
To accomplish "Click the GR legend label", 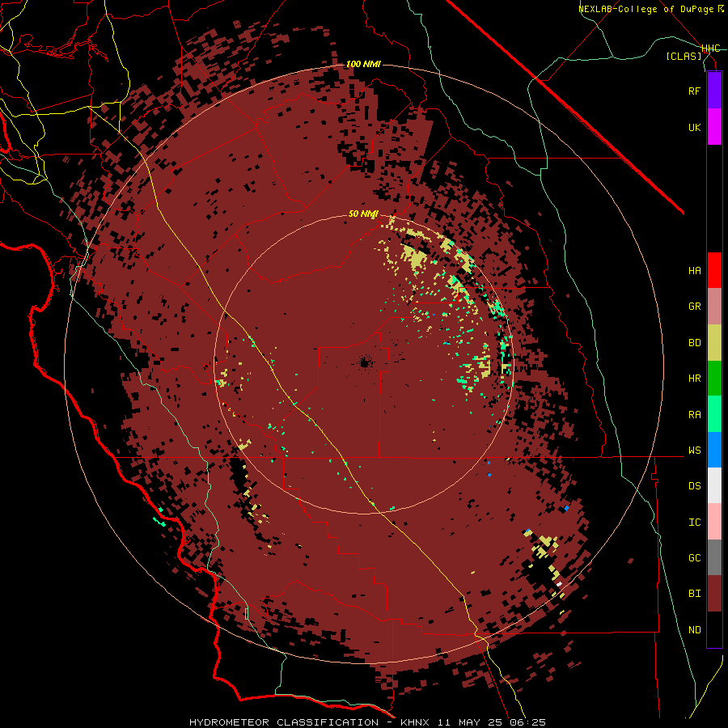I will tap(694, 307).
